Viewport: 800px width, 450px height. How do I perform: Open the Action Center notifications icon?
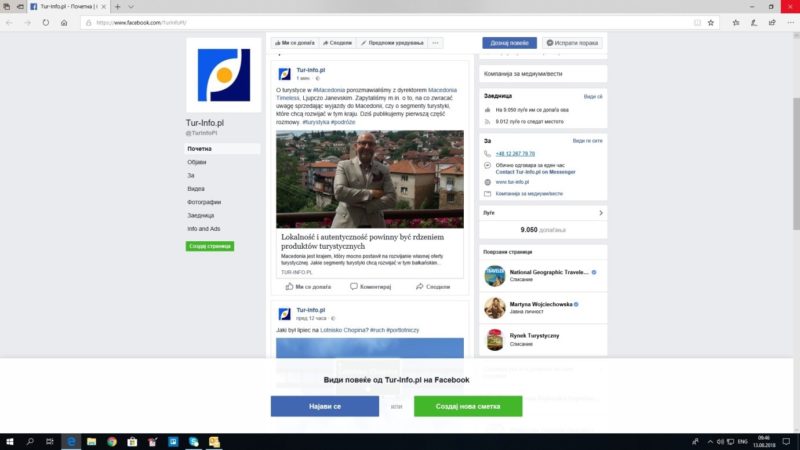(x=786, y=441)
